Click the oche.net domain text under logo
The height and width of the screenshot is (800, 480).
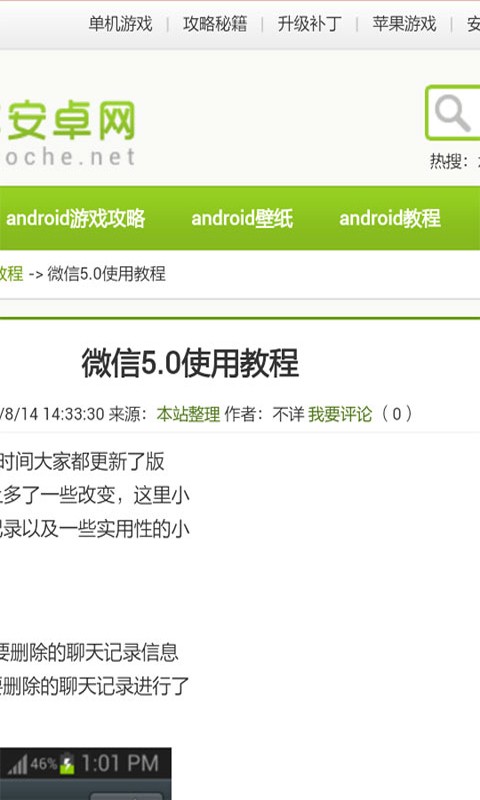pyautogui.click(x=69, y=156)
